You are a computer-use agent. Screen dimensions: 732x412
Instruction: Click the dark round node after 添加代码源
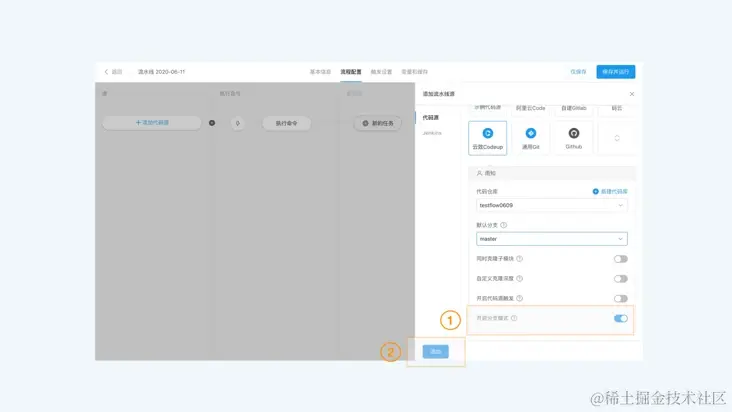212,123
